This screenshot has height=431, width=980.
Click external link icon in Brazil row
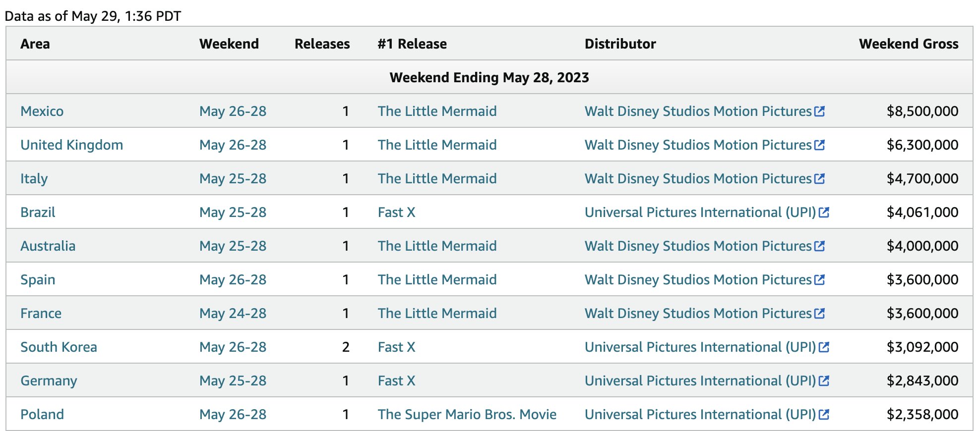[824, 213]
